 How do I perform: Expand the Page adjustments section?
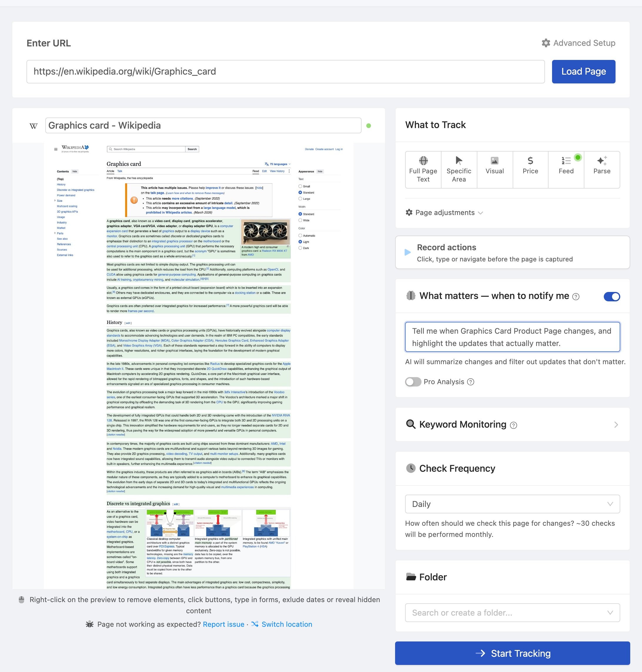444,212
